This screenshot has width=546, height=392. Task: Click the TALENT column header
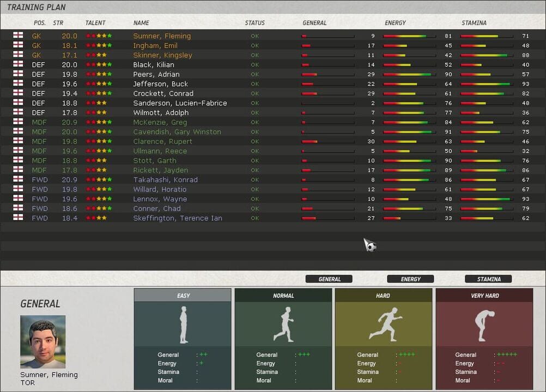[x=95, y=23]
